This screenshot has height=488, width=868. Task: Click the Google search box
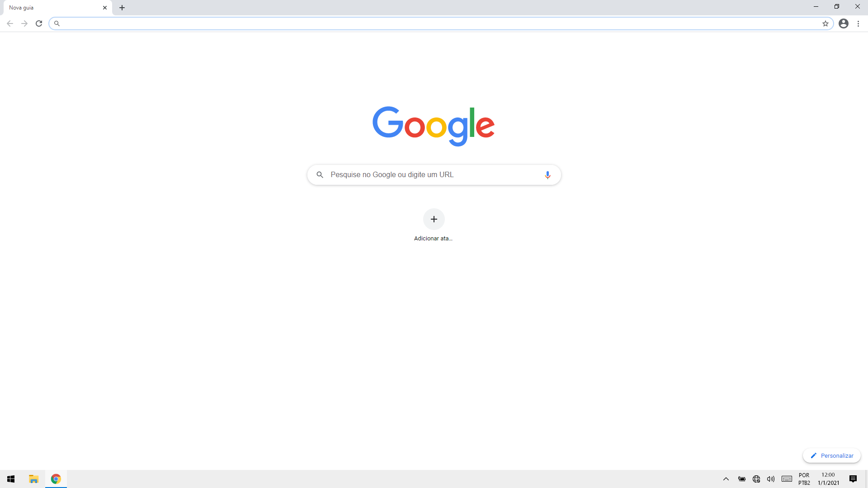coord(434,175)
